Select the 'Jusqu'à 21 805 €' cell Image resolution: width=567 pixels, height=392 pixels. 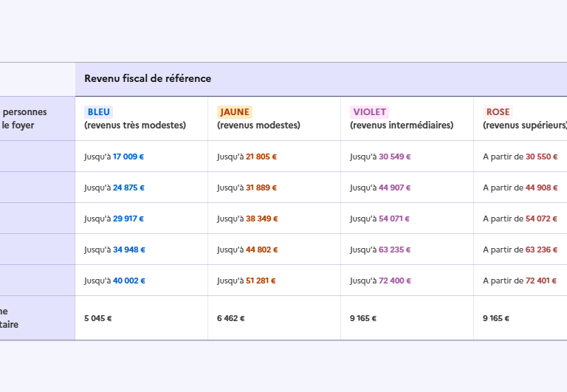point(247,157)
